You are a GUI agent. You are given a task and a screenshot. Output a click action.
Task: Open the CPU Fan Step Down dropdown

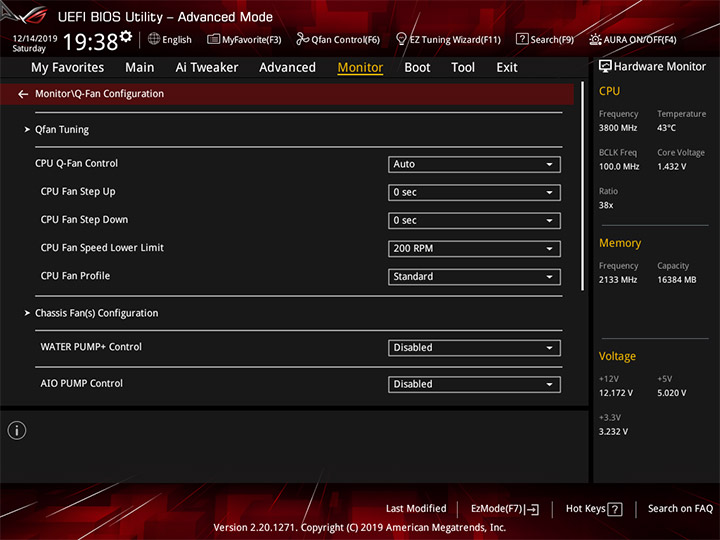474,220
